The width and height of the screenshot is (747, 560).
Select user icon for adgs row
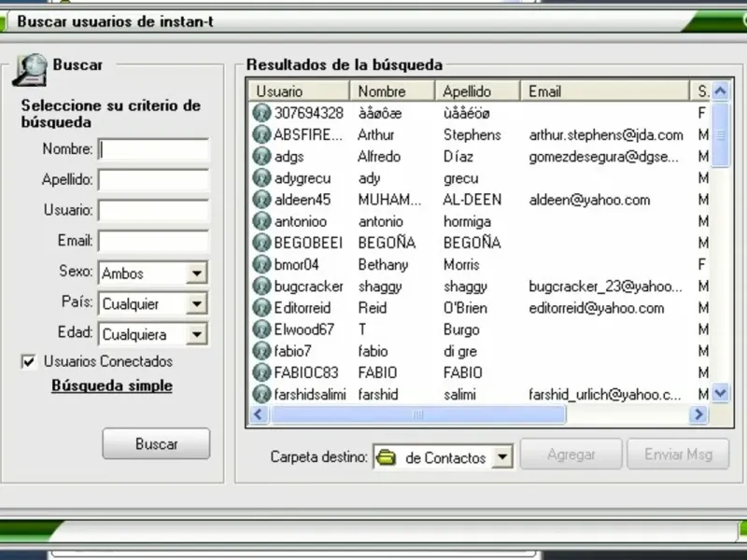tap(261, 156)
